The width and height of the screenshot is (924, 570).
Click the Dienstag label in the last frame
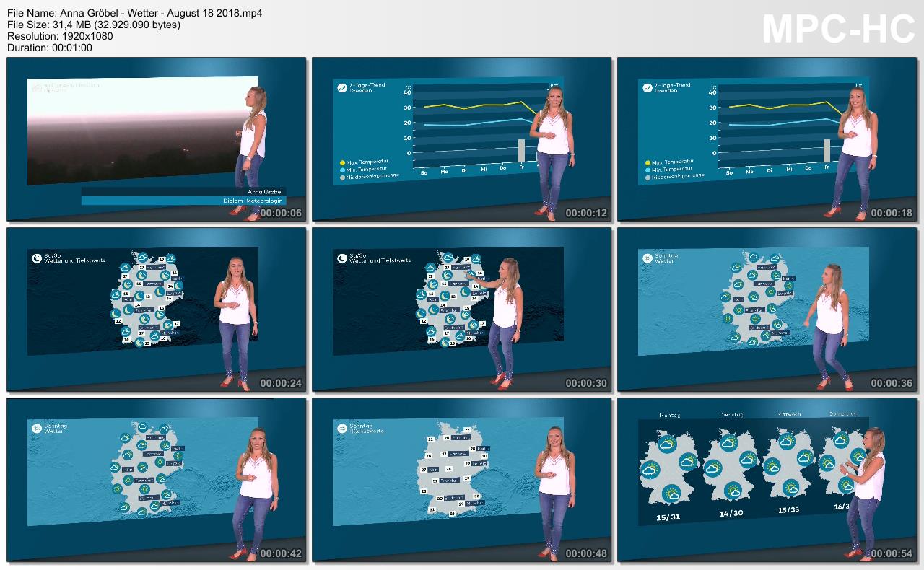coord(730,415)
